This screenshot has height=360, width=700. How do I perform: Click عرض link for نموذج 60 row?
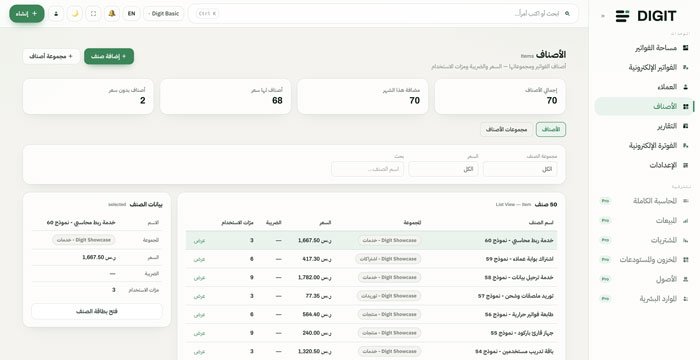(x=200, y=241)
